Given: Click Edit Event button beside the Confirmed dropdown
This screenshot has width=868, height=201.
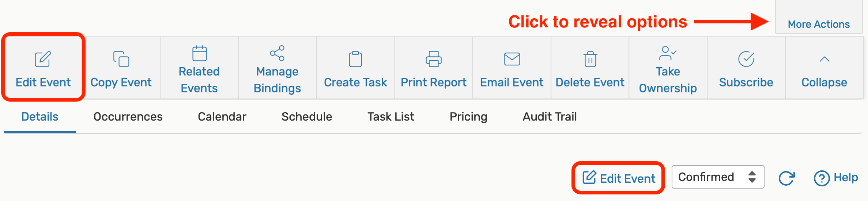Looking at the screenshot, I should click(619, 178).
